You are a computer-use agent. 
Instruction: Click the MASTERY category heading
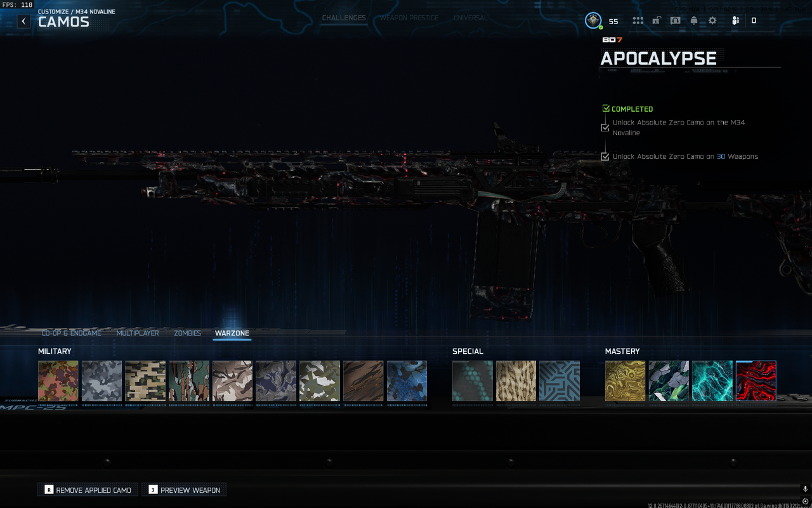pyautogui.click(x=622, y=351)
